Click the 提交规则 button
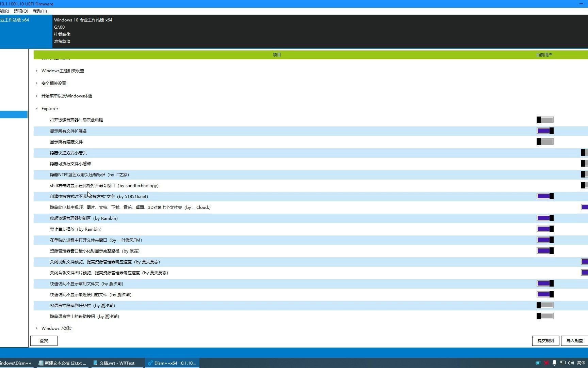Viewport: 588px width, 368px height. point(545,341)
